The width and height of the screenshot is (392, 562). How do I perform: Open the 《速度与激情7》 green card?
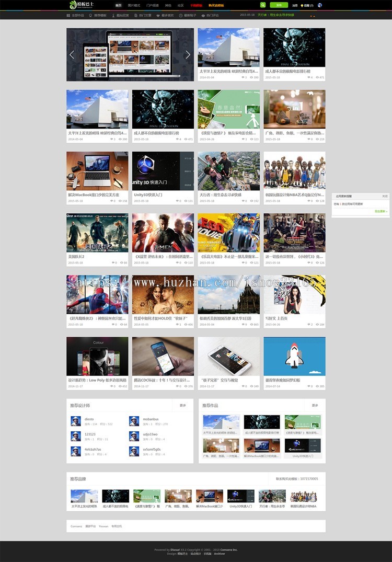point(228,117)
